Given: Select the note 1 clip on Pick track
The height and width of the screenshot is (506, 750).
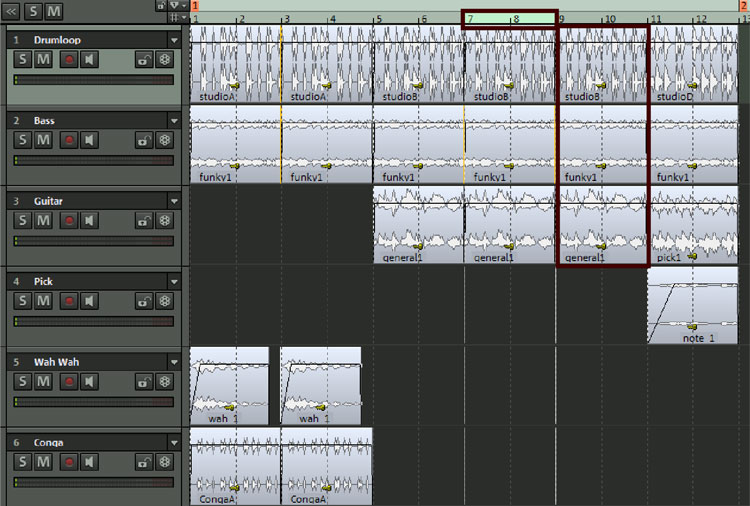Looking at the screenshot, I should pyautogui.click(x=693, y=306).
